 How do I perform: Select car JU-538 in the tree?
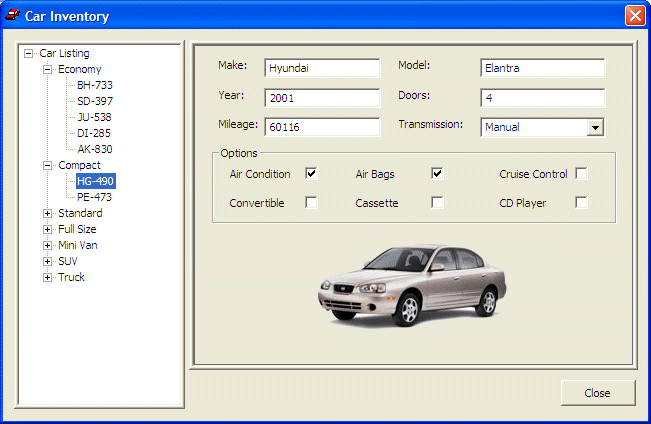click(94, 117)
